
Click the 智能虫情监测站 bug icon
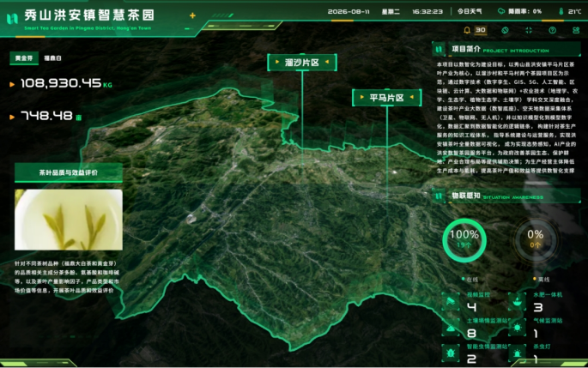(x=451, y=353)
